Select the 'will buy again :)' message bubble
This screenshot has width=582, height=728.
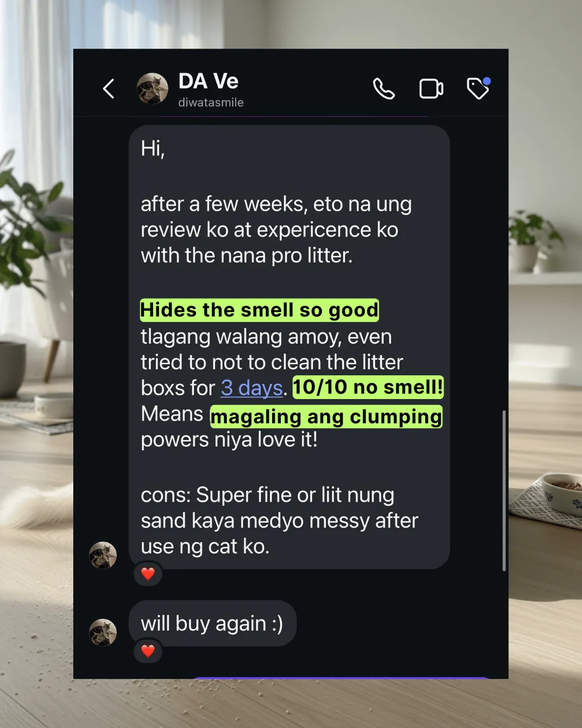point(212,623)
